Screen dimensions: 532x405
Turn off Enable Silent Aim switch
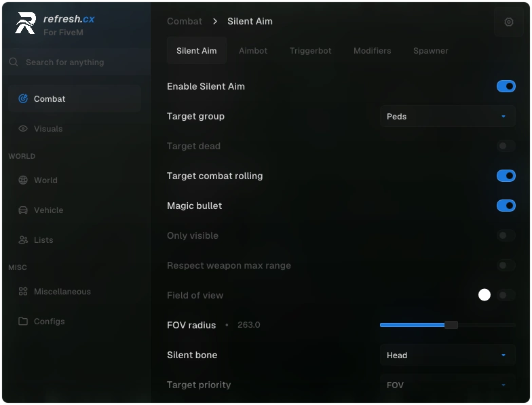506,86
